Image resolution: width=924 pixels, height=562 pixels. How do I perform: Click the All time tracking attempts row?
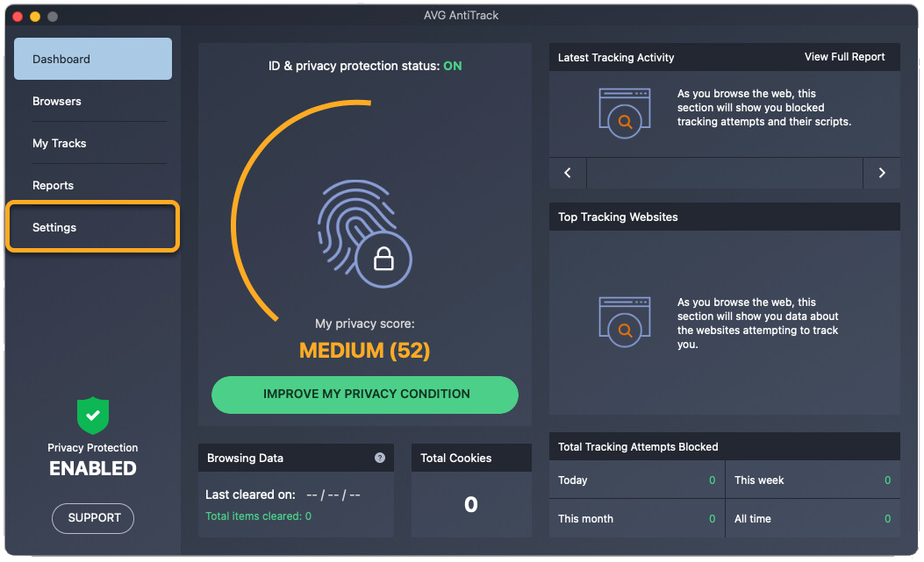812,519
